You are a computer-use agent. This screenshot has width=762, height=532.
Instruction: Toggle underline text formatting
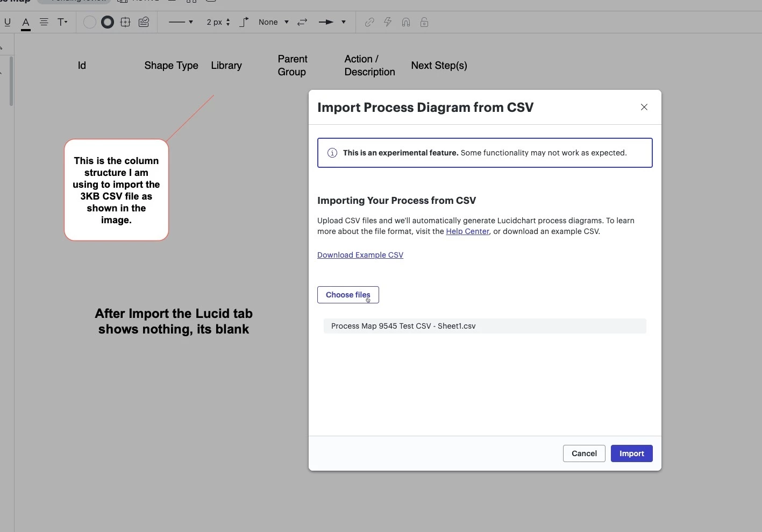8,22
